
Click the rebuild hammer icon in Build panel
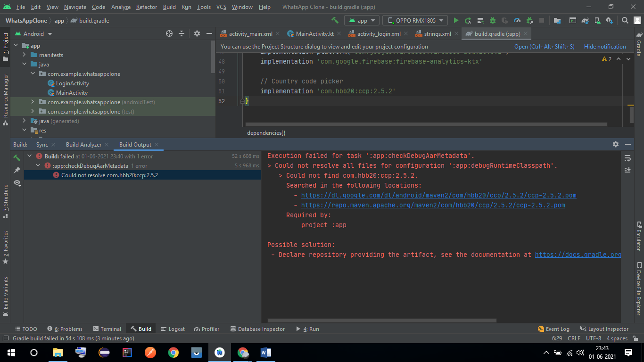(x=17, y=157)
